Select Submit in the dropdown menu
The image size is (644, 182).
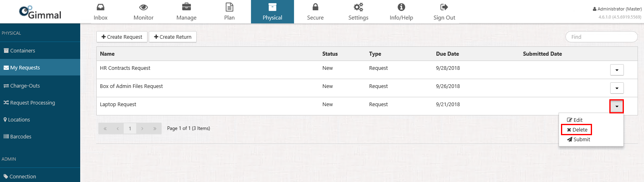(578, 139)
